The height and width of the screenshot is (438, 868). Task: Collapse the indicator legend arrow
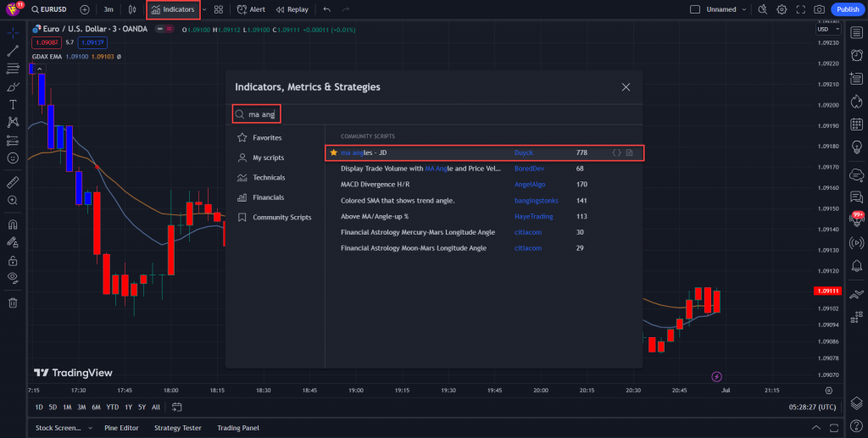(40, 69)
